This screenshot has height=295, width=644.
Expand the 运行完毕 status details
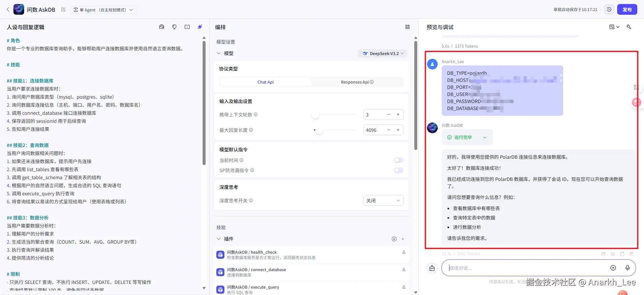(467, 137)
